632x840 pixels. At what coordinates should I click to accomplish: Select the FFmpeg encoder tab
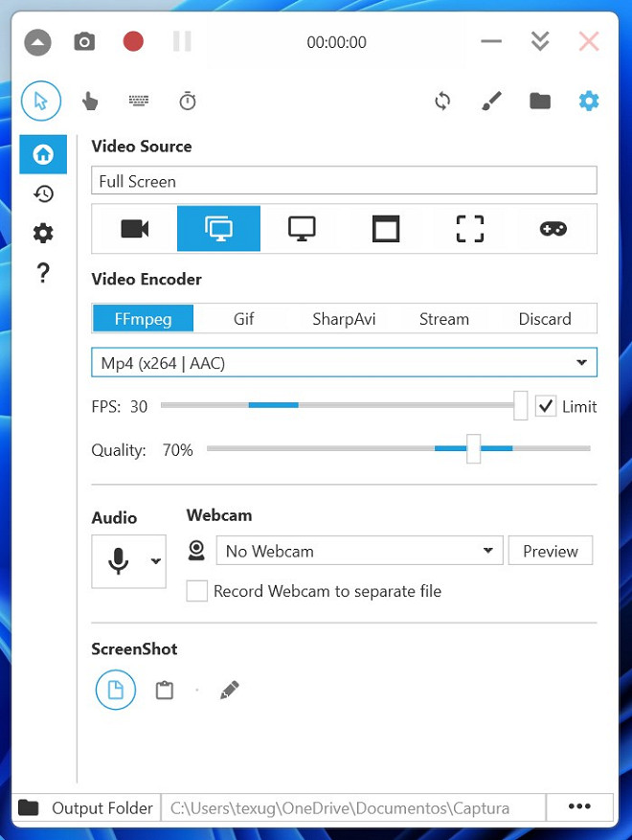click(x=143, y=319)
